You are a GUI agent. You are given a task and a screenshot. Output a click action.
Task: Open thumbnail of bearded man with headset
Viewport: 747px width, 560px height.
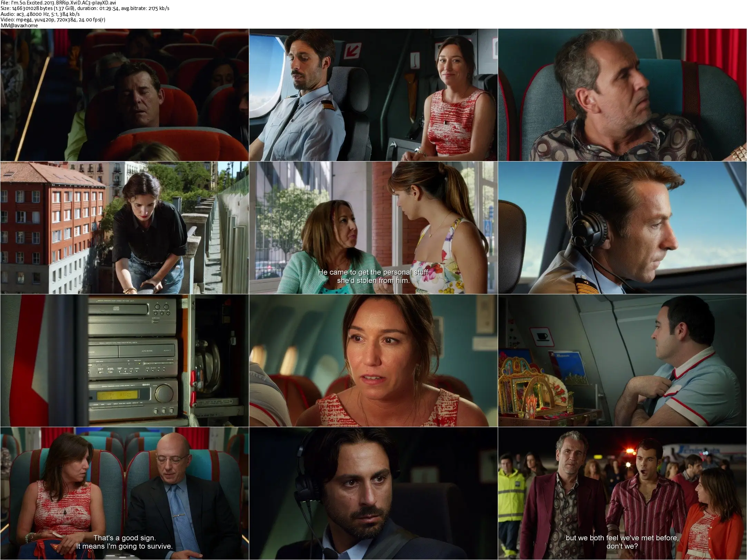[x=373, y=493]
